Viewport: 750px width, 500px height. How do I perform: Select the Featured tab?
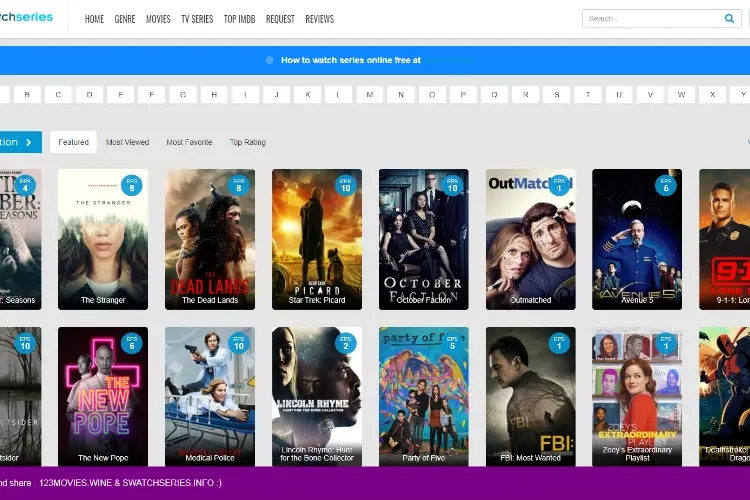tap(73, 142)
